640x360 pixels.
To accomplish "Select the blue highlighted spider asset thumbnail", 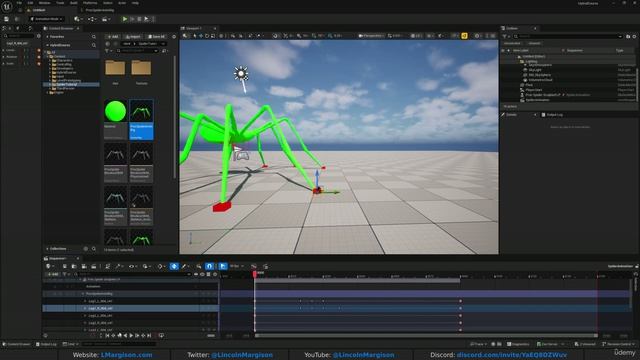I will pos(141,119).
